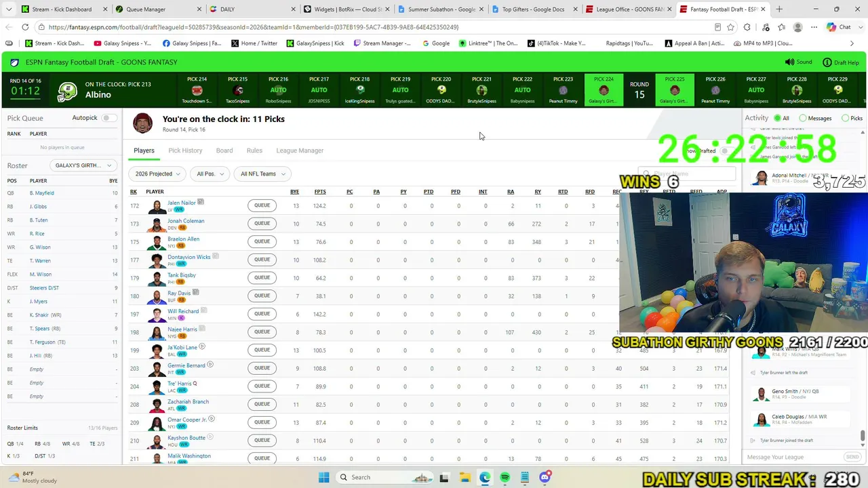
Task: Open the All NFL Teams filter
Action: [x=262, y=174]
